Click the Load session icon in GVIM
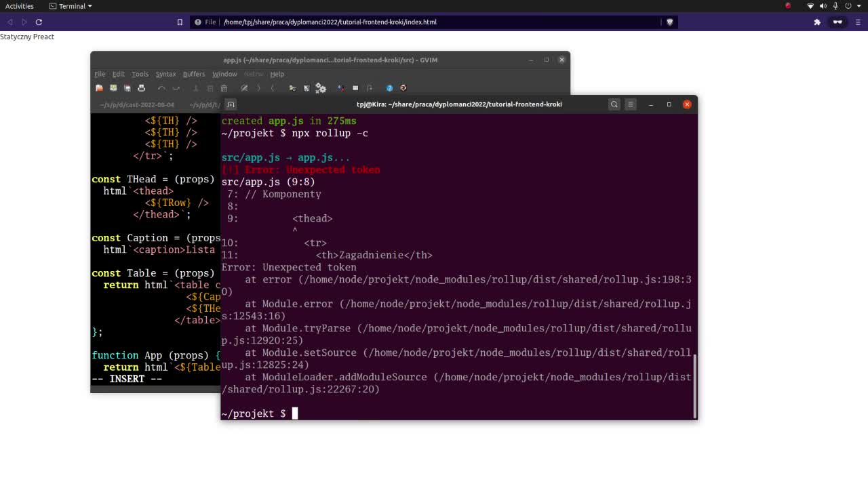868x488 pixels. [x=292, y=88]
